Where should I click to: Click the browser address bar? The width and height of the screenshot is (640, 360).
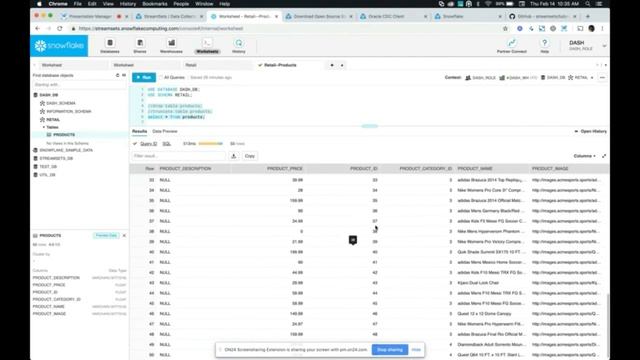(x=286, y=29)
